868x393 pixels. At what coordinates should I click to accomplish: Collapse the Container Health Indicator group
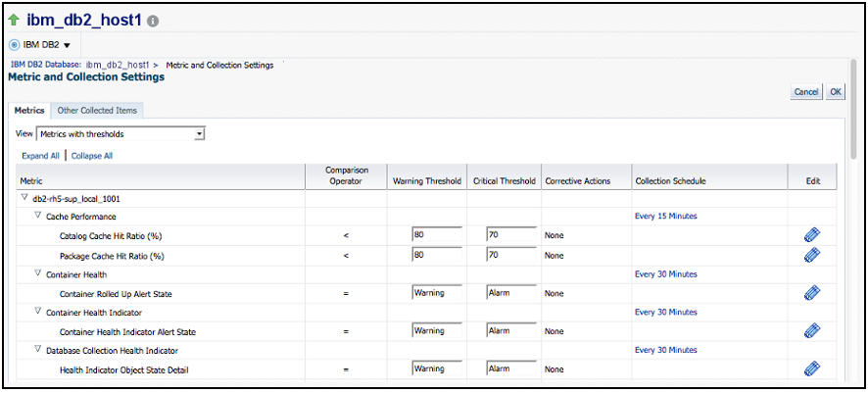click(38, 312)
